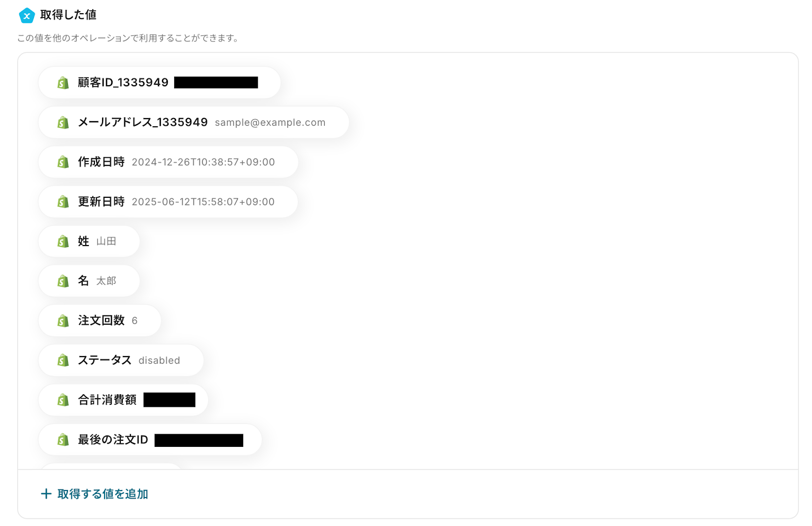Click the Shopify icon beside 作成日時
The width and height of the screenshot is (812, 526).
(x=63, y=162)
